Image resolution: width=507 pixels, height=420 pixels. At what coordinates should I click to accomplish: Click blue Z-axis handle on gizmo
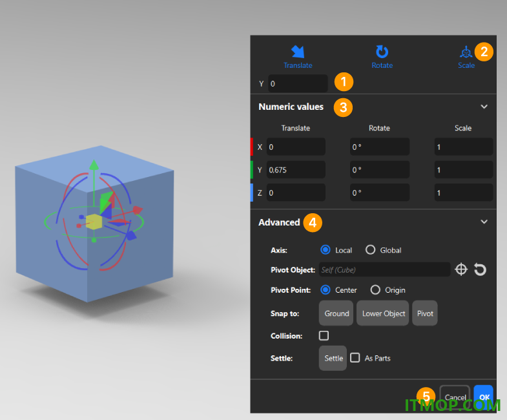click(x=131, y=236)
